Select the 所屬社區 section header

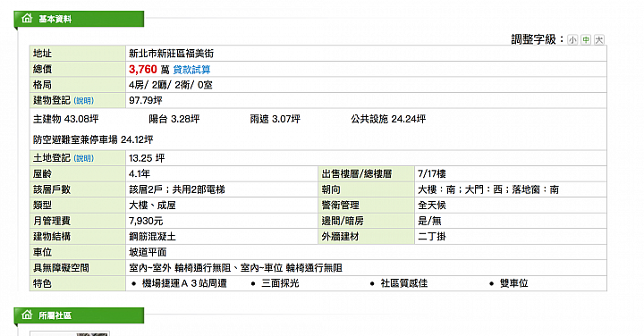79,315
